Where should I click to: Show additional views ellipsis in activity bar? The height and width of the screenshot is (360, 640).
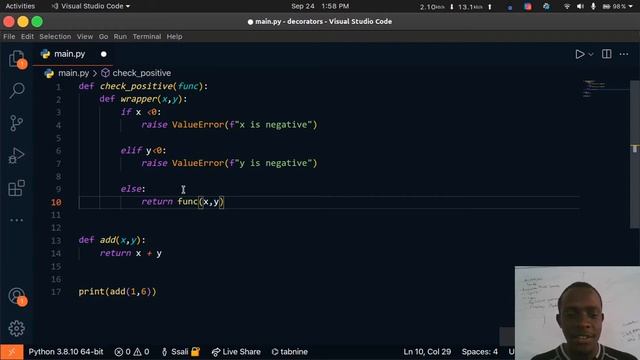pos(16,220)
